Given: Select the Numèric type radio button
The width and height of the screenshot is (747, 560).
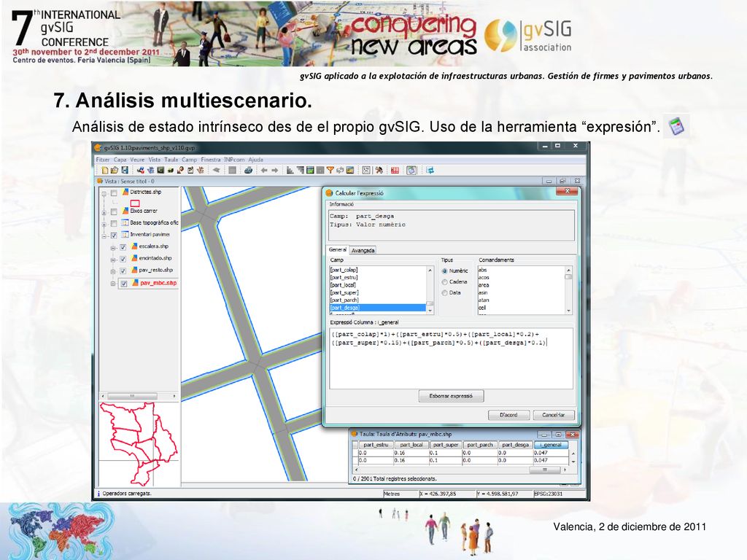Looking at the screenshot, I should (444, 271).
